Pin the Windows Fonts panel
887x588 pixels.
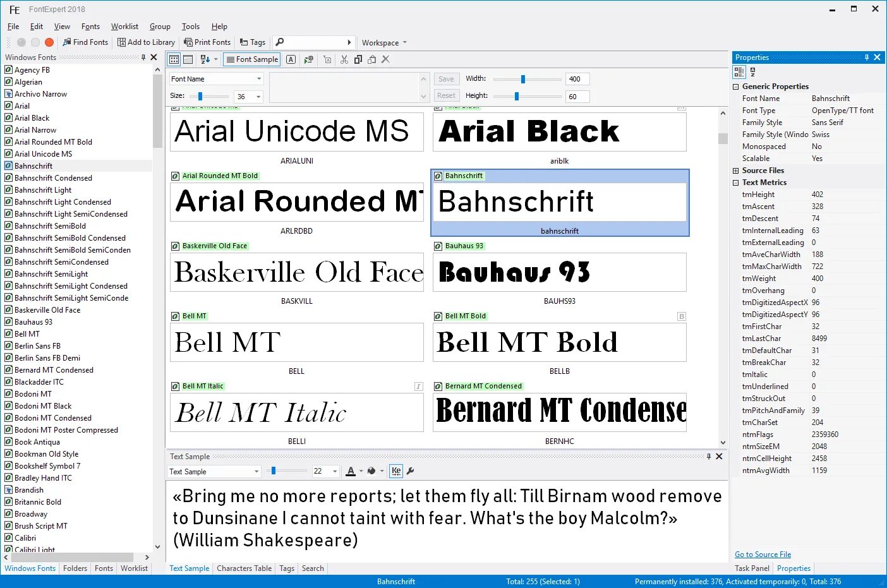(x=143, y=57)
